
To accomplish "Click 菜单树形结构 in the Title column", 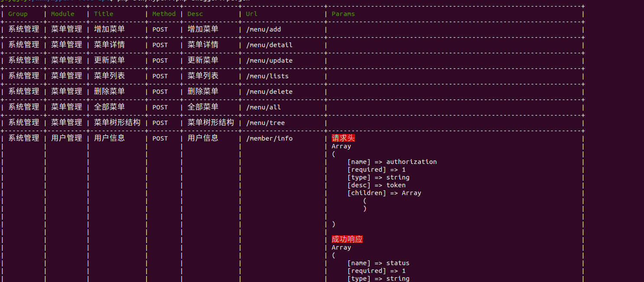I will (x=117, y=122).
